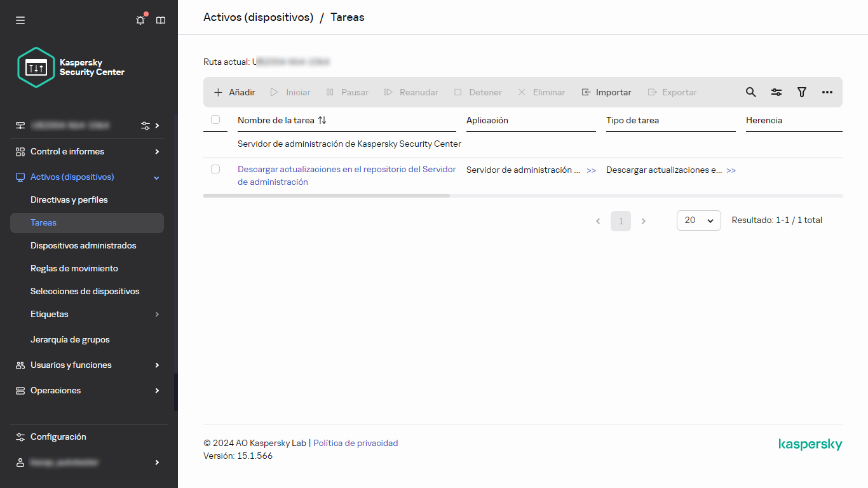Image resolution: width=868 pixels, height=488 pixels.
Task: Click the notification bell icon
Action: (x=140, y=20)
